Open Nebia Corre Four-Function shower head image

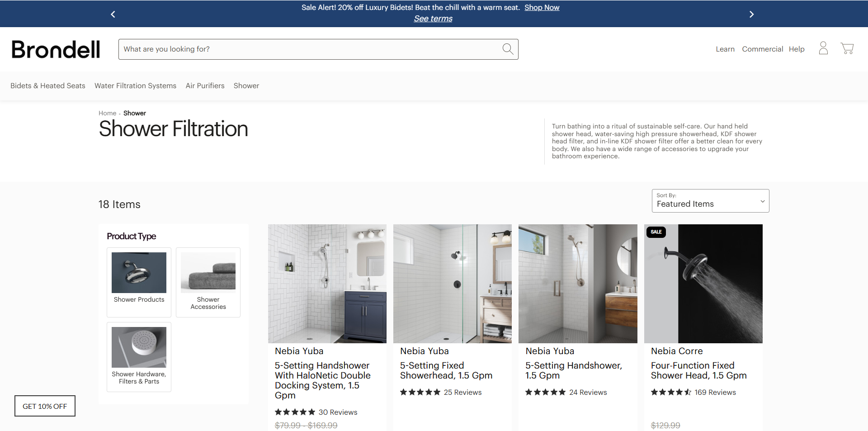point(703,284)
